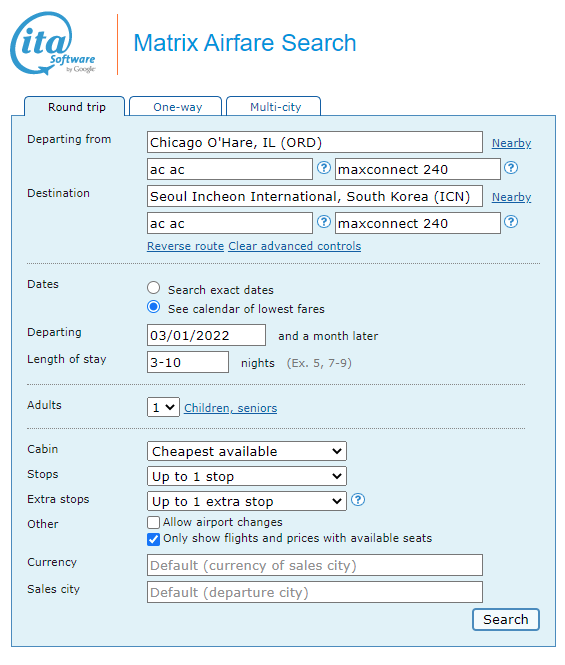Click the Reverse route link
Image resolution: width=565 pixels, height=665 pixels.
(185, 246)
